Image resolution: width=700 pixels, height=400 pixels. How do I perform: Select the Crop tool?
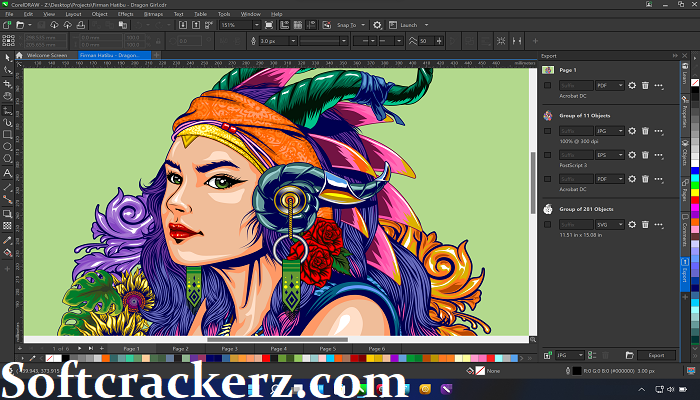(8, 83)
